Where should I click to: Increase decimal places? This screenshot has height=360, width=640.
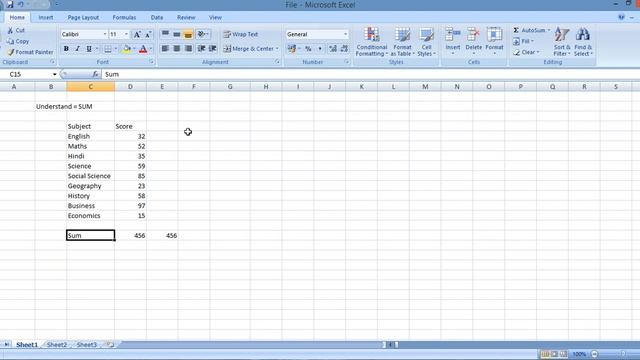(x=333, y=49)
